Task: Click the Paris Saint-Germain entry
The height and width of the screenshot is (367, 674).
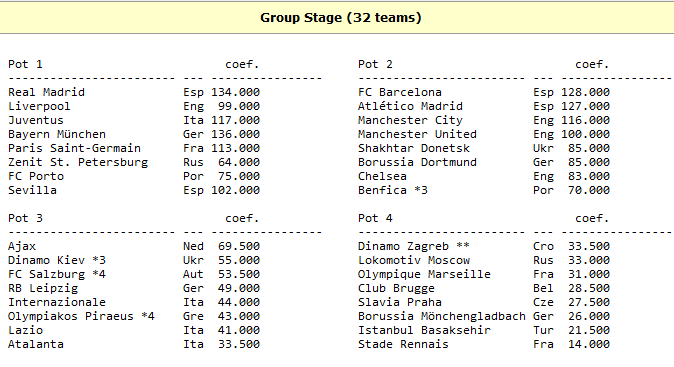Action: [74, 148]
